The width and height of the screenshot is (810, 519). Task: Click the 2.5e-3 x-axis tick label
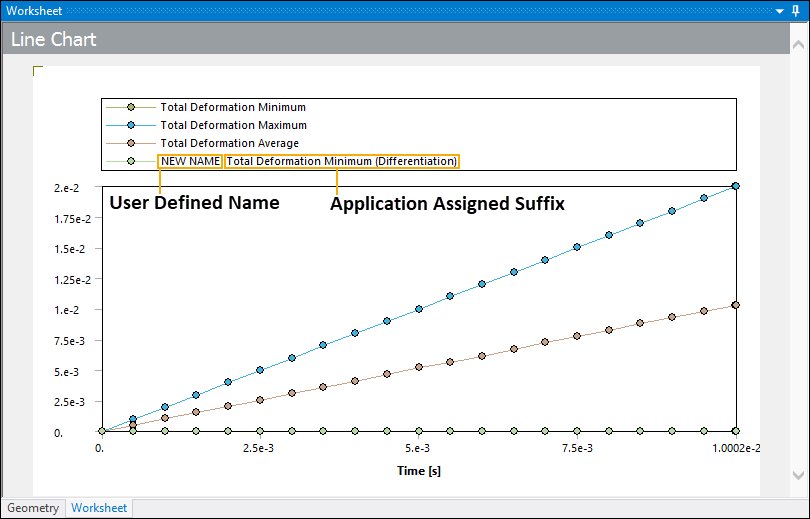tap(258, 448)
